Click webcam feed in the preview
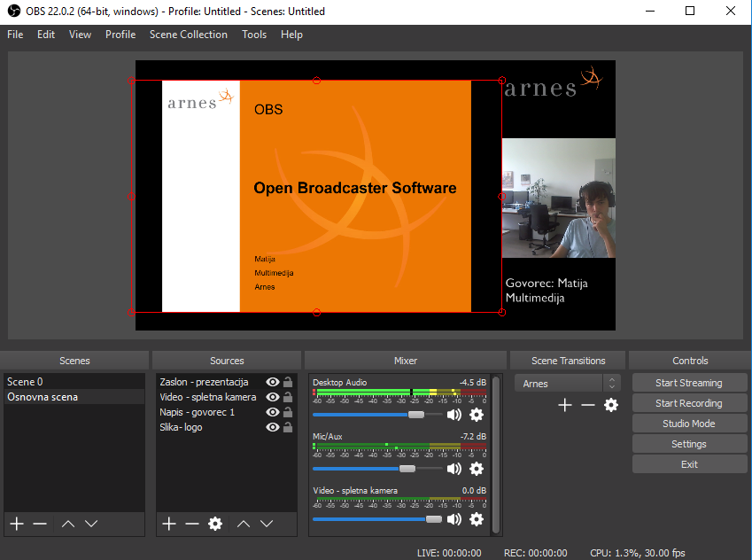 (x=559, y=198)
